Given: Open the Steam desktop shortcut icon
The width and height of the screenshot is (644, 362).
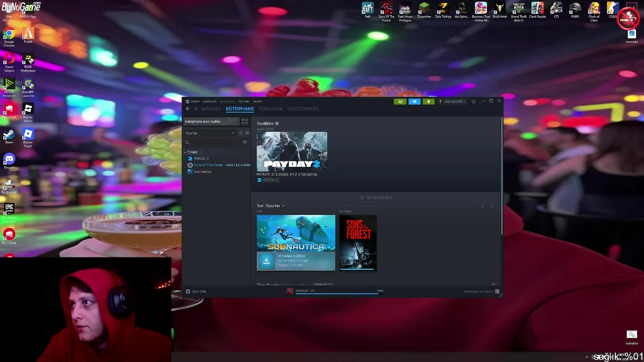Looking at the screenshot, I should 9,137.
